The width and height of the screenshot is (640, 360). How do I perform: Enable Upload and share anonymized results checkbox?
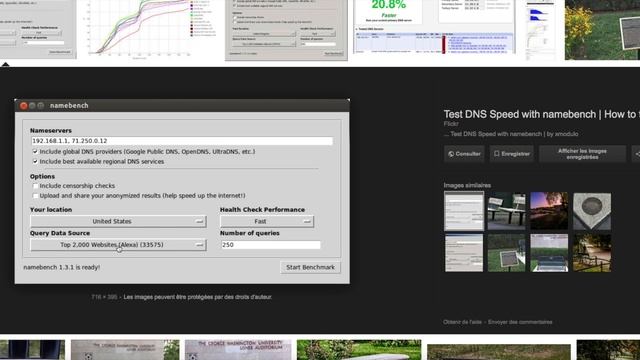pos(35,196)
